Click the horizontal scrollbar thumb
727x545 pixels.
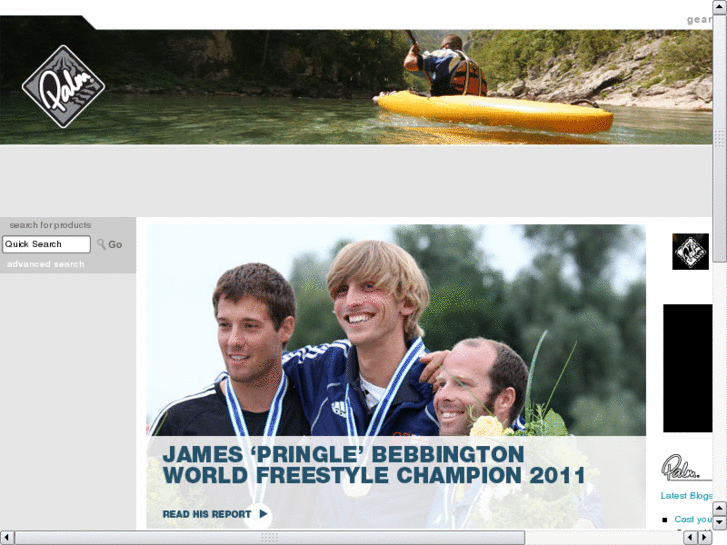pos(269,537)
